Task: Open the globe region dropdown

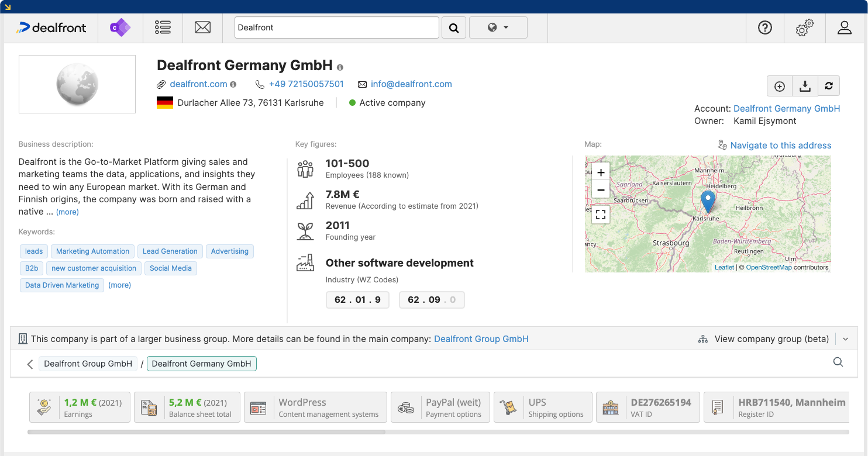Action: tap(498, 27)
